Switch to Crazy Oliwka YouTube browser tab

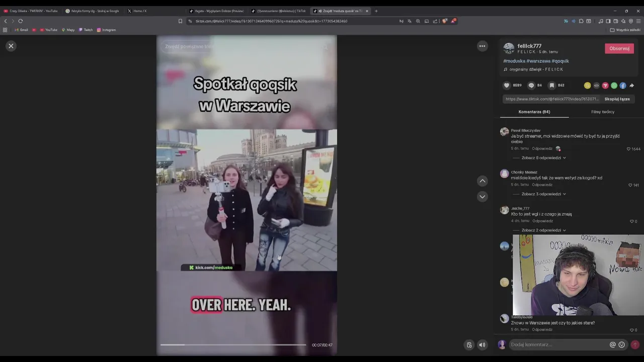(31, 11)
